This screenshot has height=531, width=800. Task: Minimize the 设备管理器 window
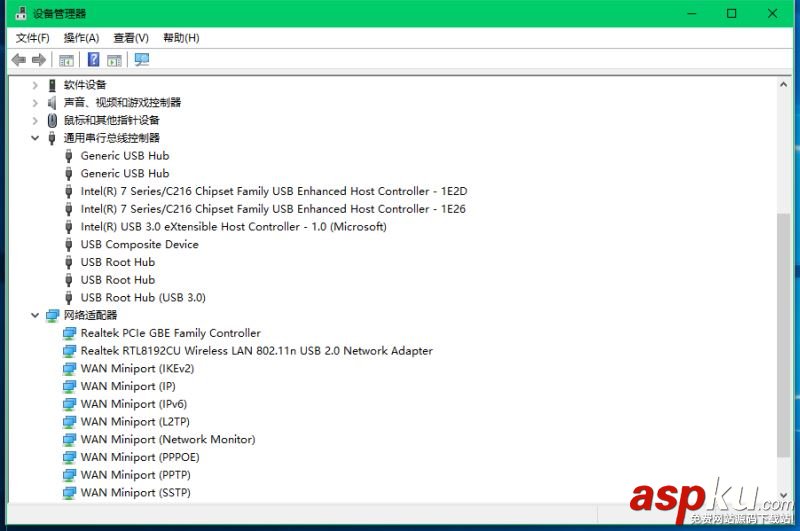(692, 13)
